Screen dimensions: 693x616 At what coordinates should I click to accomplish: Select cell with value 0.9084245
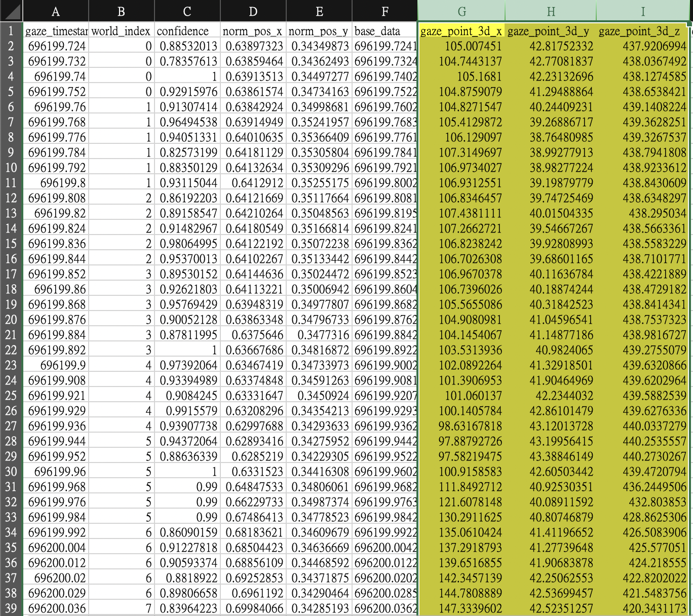(187, 396)
